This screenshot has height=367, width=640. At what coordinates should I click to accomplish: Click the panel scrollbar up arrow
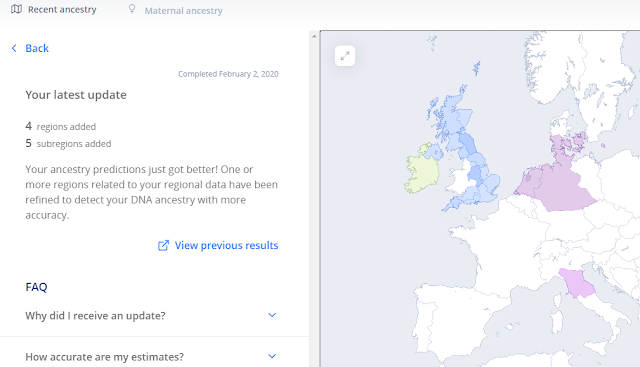pyautogui.click(x=314, y=36)
